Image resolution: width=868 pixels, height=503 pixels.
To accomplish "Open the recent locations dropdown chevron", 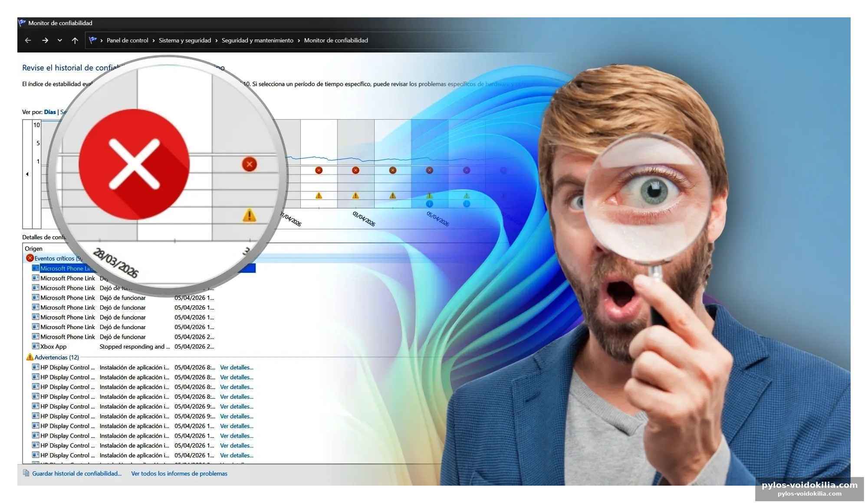I will coord(59,40).
